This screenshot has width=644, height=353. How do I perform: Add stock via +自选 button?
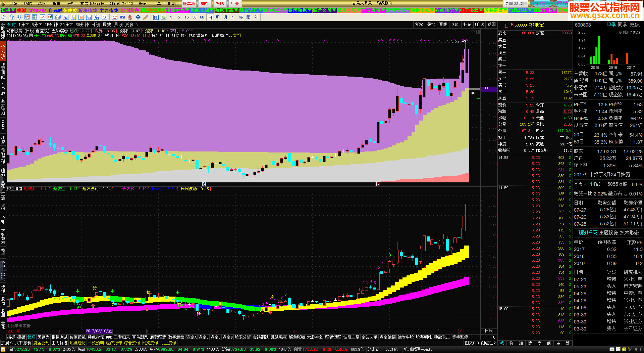[479, 25]
